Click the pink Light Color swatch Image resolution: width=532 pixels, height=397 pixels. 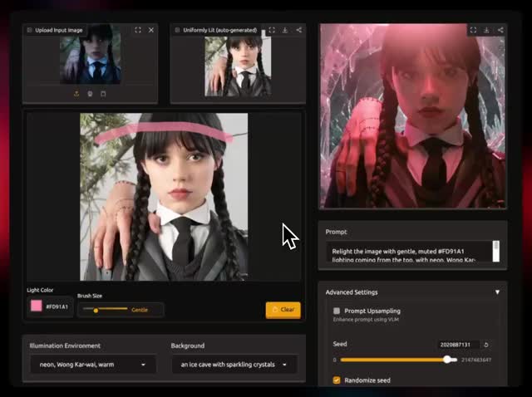tap(37, 306)
